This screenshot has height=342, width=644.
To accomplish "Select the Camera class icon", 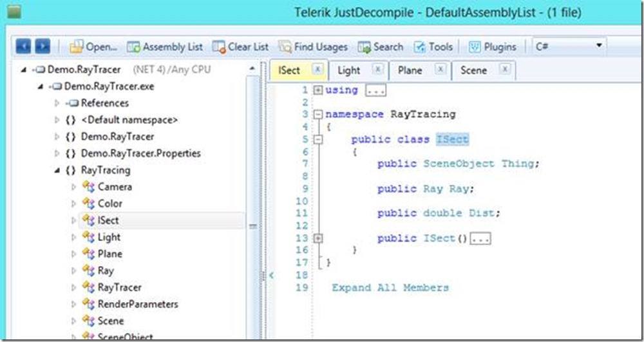I will click(x=88, y=187).
